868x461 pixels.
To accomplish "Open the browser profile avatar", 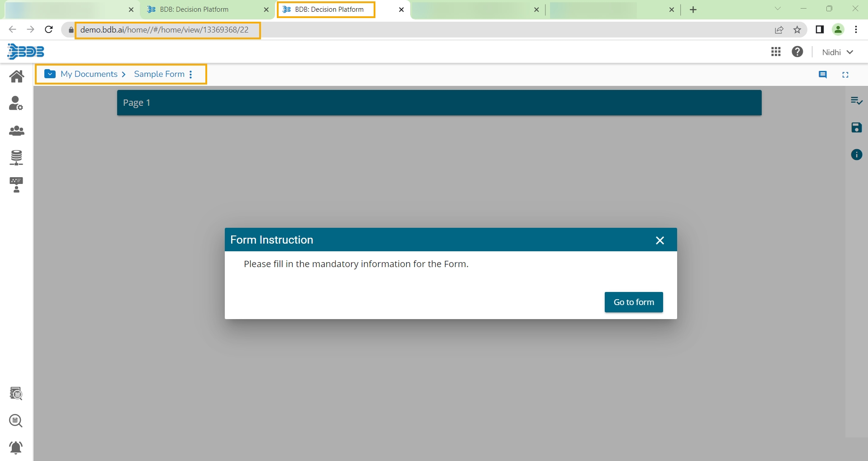I will click(x=838, y=30).
